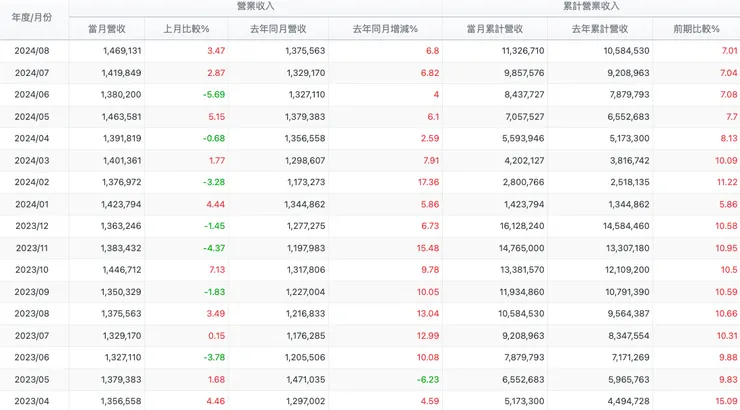Select the 2023/09 row date cell
This screenshot has width=740, height=410.
[32, 292]
